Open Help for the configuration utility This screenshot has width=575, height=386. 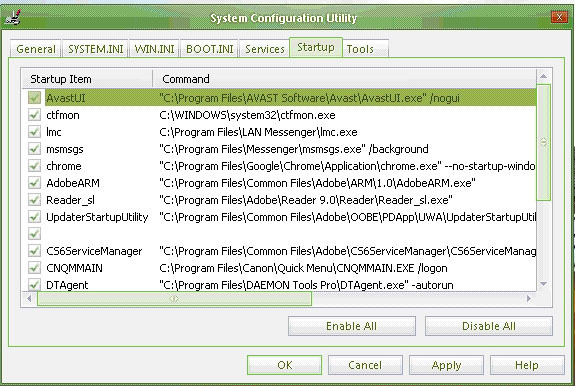(x=527, y=365)
